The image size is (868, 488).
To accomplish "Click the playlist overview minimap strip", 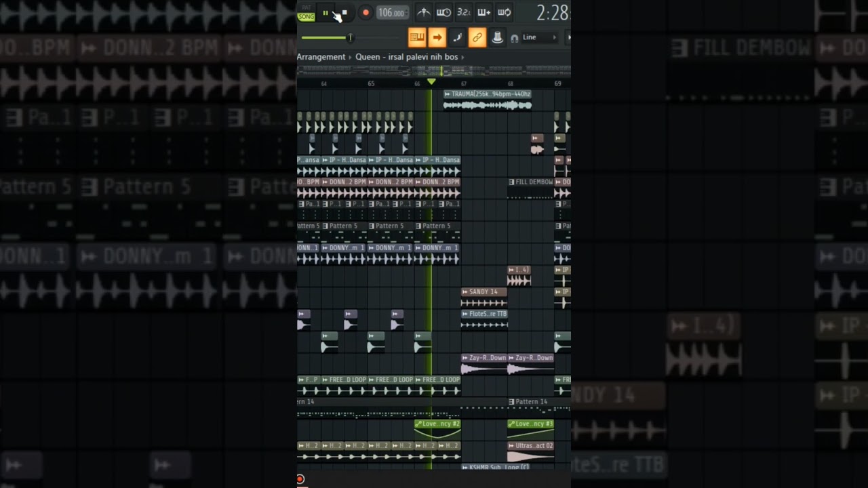I will (x=434, y=70).
